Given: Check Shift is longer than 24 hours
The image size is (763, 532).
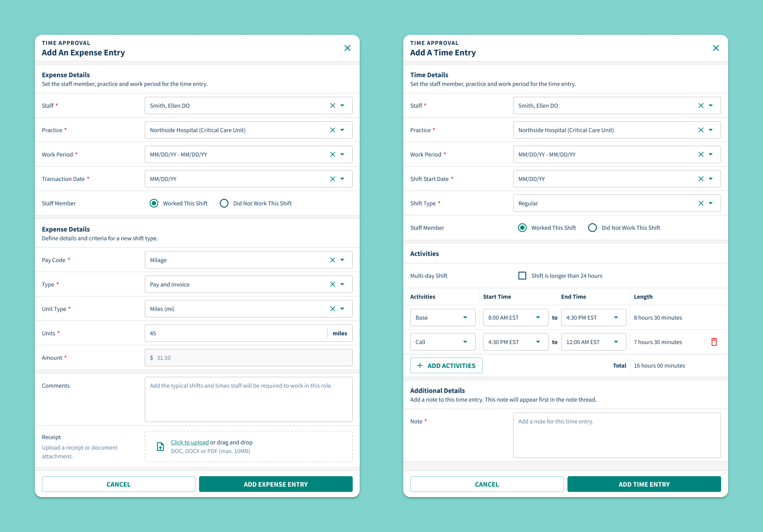Looking at the screenshot, I should [x=522, y=276].
